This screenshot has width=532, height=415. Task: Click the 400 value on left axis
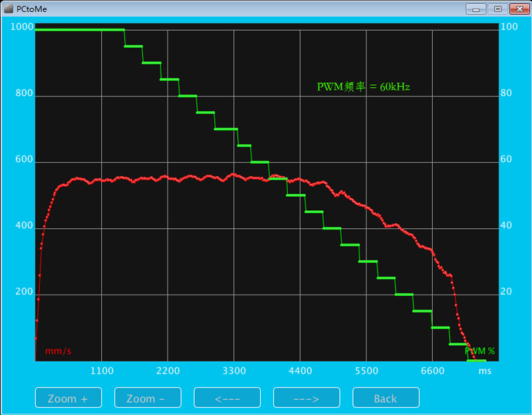coord(25,225)
